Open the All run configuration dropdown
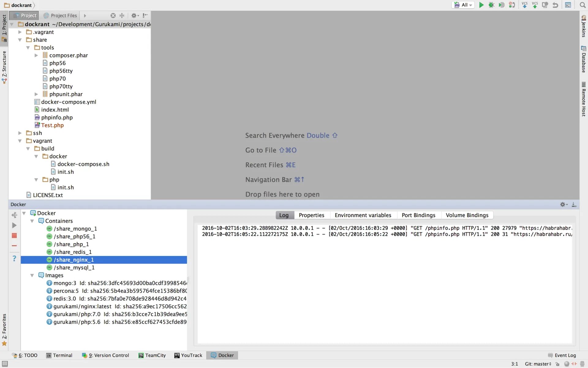Screen dimensions: 588x368 (463, 5)
